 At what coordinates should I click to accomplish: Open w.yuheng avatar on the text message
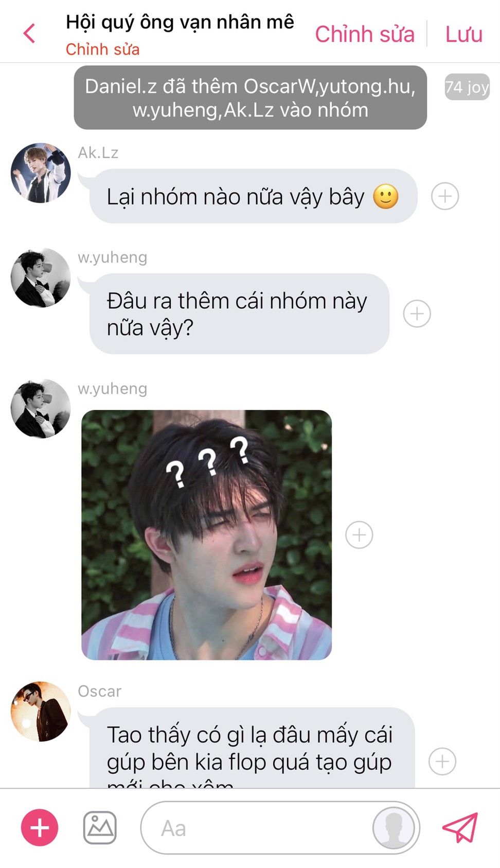click(41, 278)
